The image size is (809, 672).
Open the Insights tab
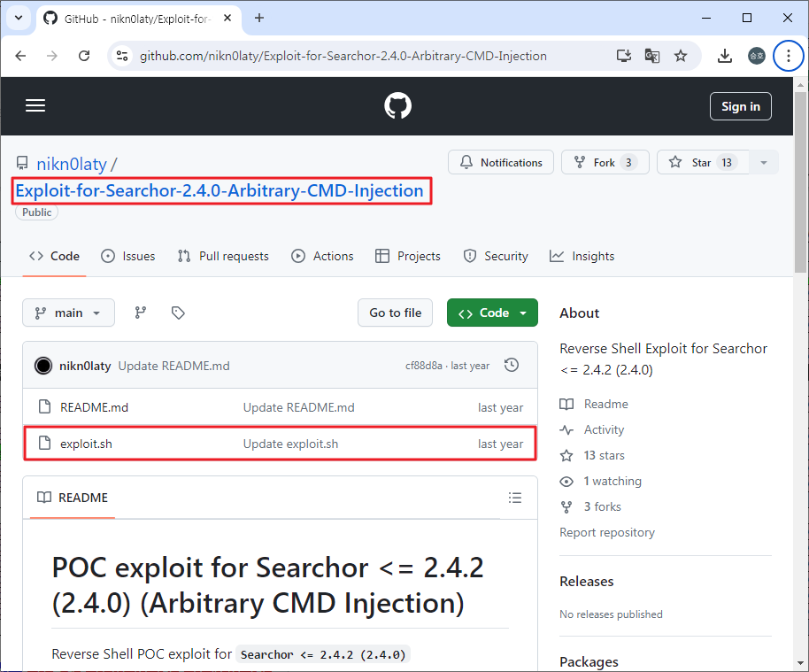click(582, 256)
